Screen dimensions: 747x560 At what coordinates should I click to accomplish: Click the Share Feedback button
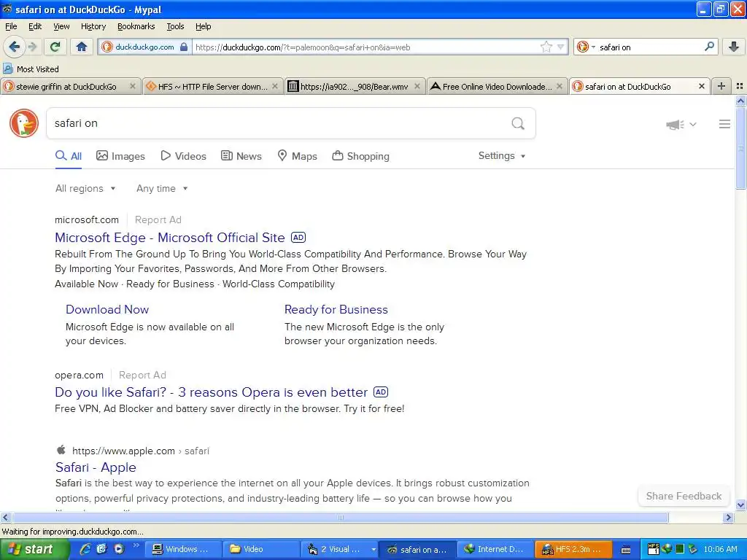point(684,496)
